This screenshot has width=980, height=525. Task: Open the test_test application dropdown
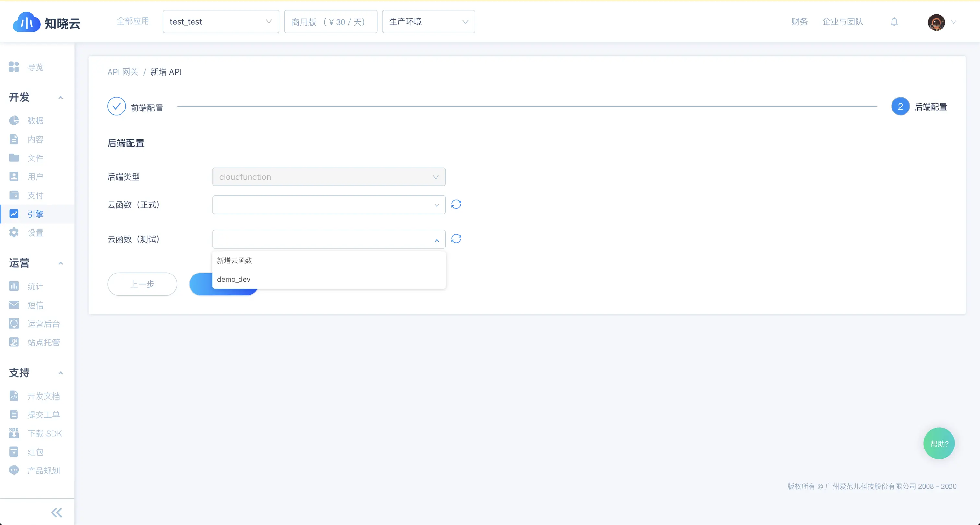coord(221,22)
